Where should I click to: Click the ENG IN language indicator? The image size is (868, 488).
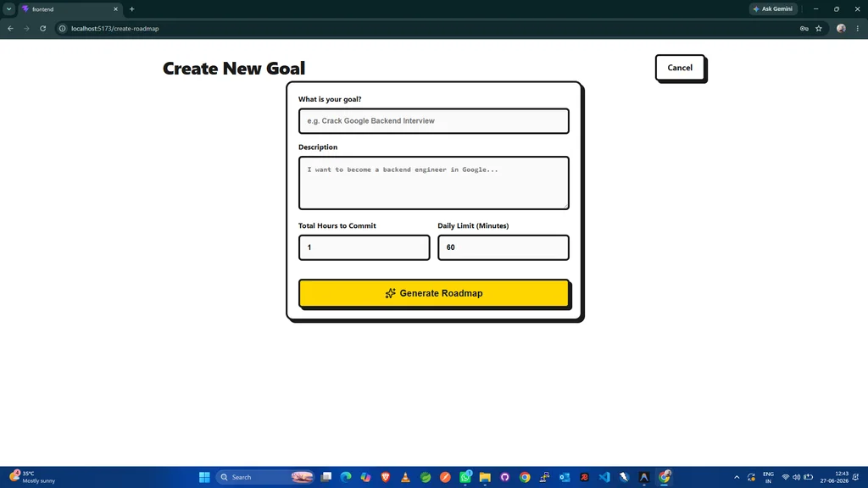point(768,478)
